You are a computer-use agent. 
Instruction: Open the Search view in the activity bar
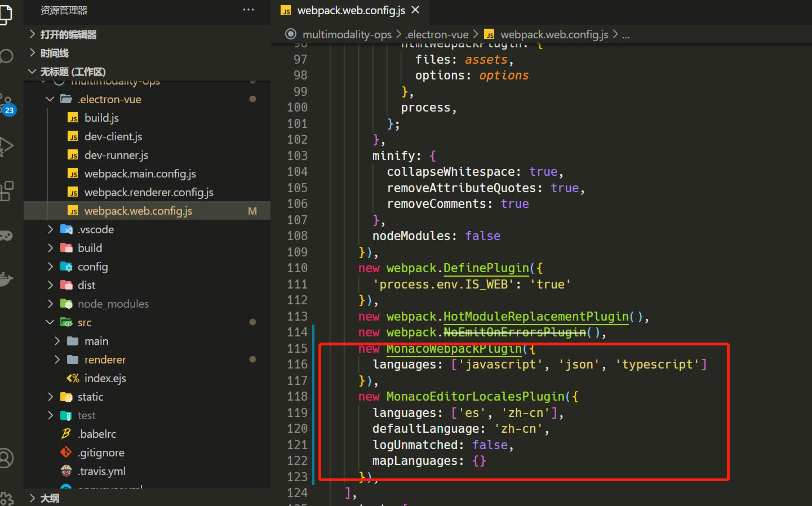pyautogui.click(x=6, y=56)
